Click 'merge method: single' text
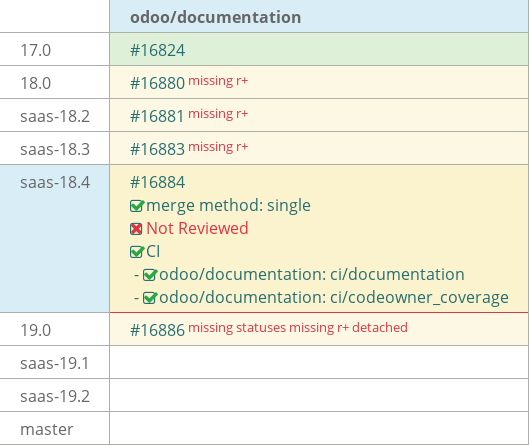 pos(228,205)
